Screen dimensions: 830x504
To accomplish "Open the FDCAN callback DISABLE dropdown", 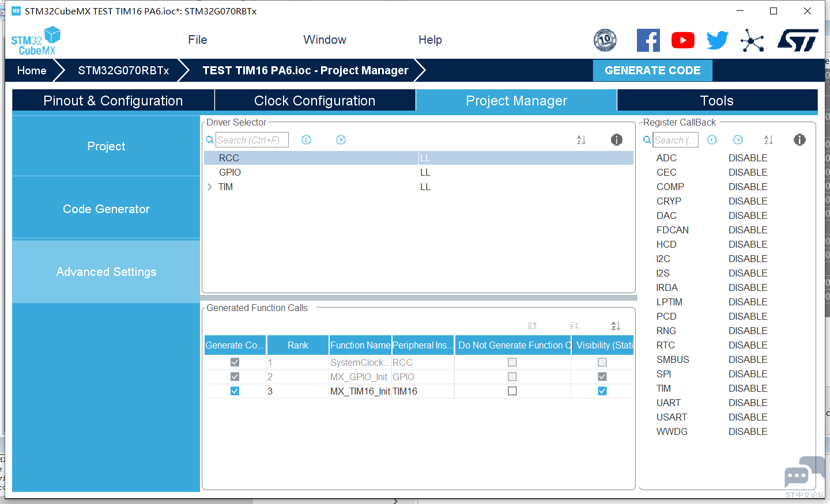I will click(x=748, y=230).
